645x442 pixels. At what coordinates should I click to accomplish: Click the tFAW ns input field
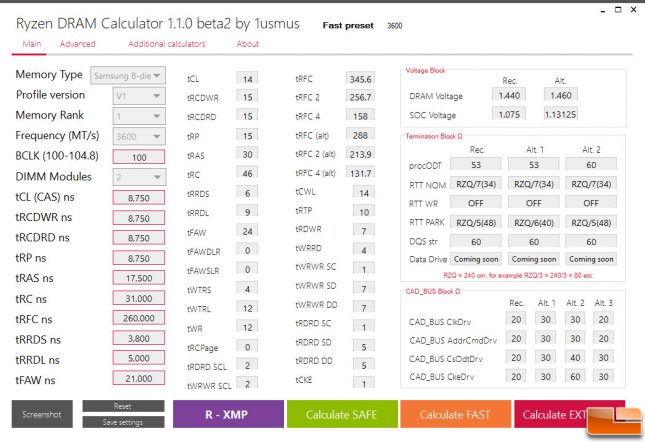(x=139, y=378)
